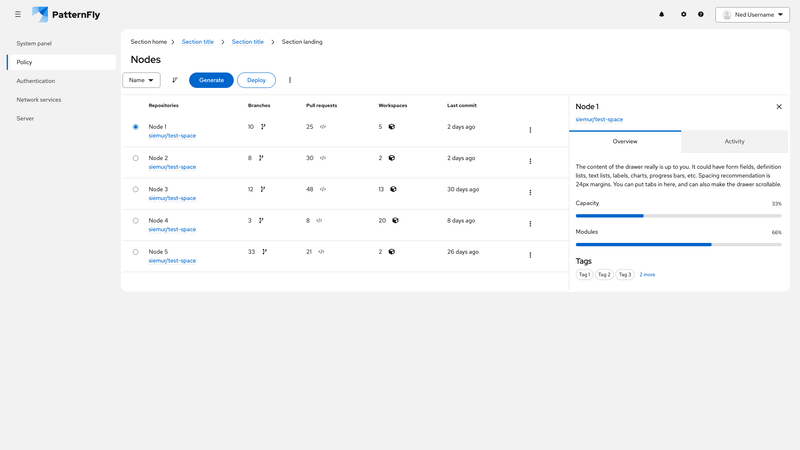This screenshot has height=450, width=800.
Task: Click the second Section title breadcrumb link
Action: tap(248, 42)
